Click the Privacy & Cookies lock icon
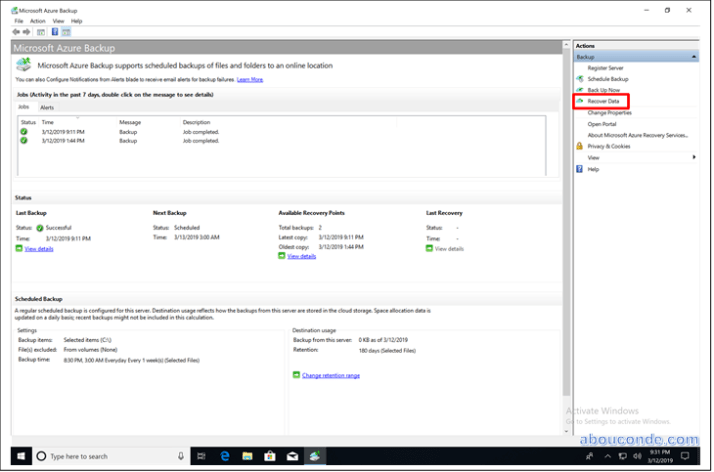The image size is (714, 472). (580, 146)
